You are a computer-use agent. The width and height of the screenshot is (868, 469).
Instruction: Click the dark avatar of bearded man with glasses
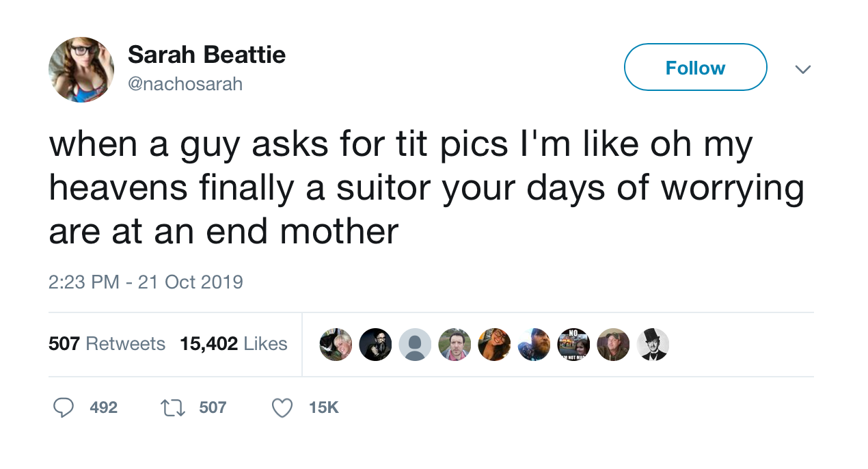375,344
